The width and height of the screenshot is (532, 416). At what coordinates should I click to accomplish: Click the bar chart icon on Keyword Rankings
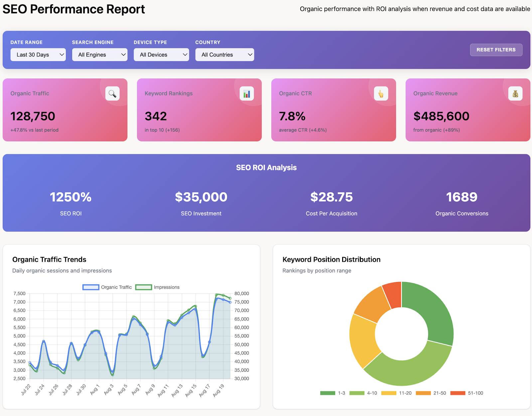[x=247, y=94]
